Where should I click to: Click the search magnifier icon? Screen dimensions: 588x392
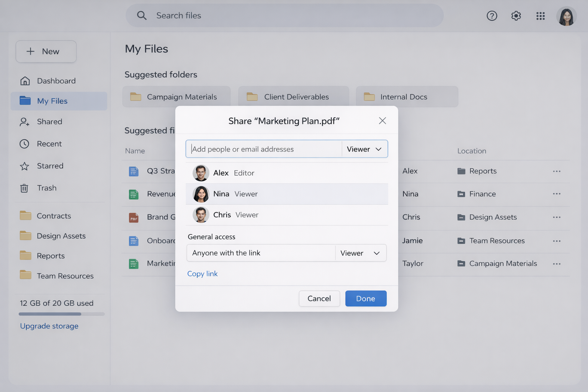coord(142,16)
